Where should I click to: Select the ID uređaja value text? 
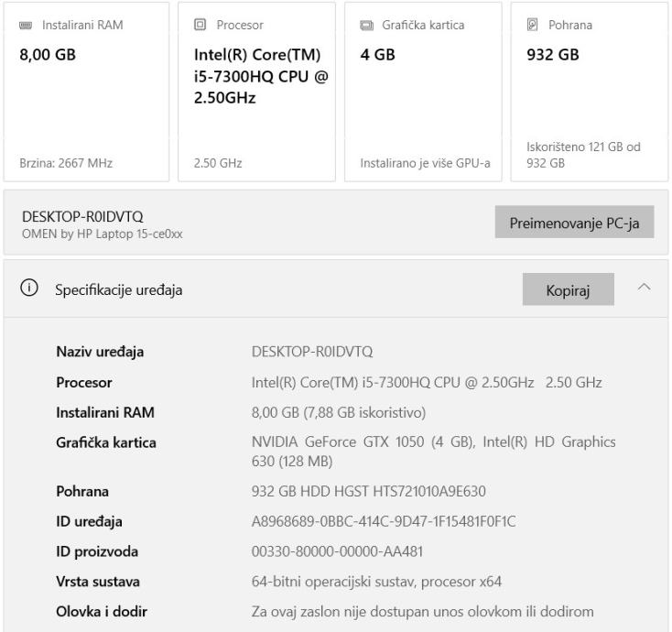tap(383, 521)
